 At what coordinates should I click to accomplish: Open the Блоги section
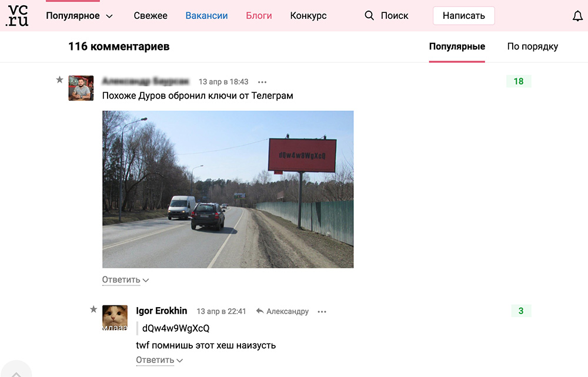click(259, 16)
